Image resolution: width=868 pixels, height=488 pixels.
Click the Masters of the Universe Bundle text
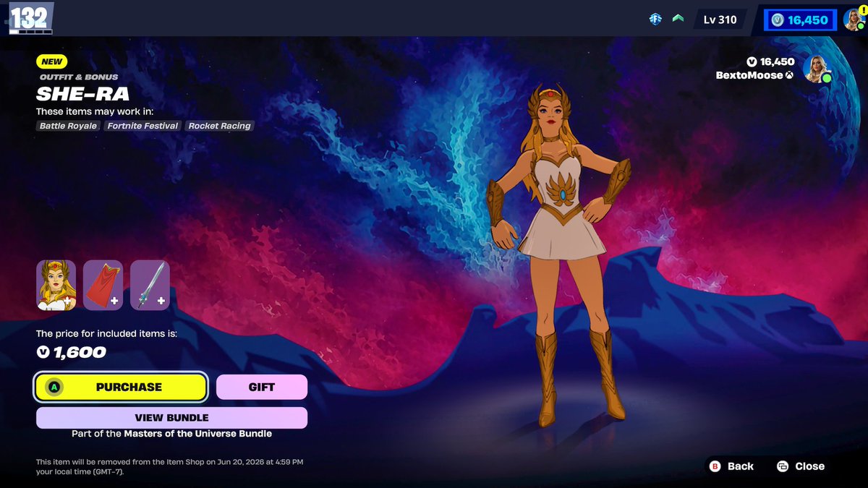(x=197, y=434)
